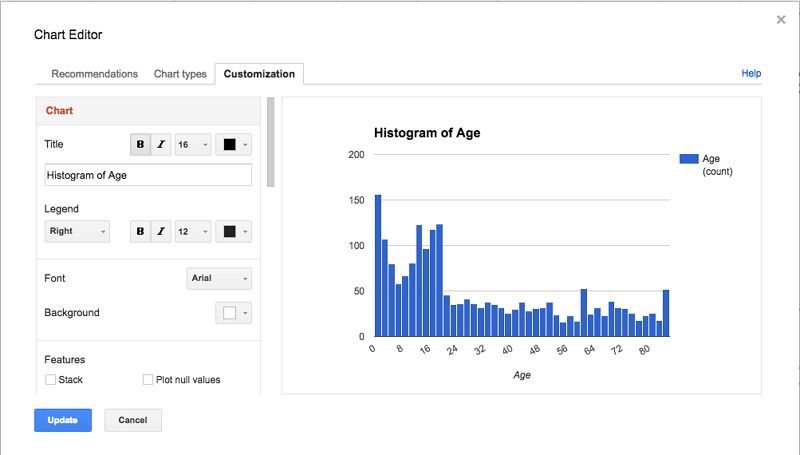This screenshot has height=455, width=800.
Task: Open the legend font size 12 dropdown
Action: pyautogui.click(x=193, y=231)
